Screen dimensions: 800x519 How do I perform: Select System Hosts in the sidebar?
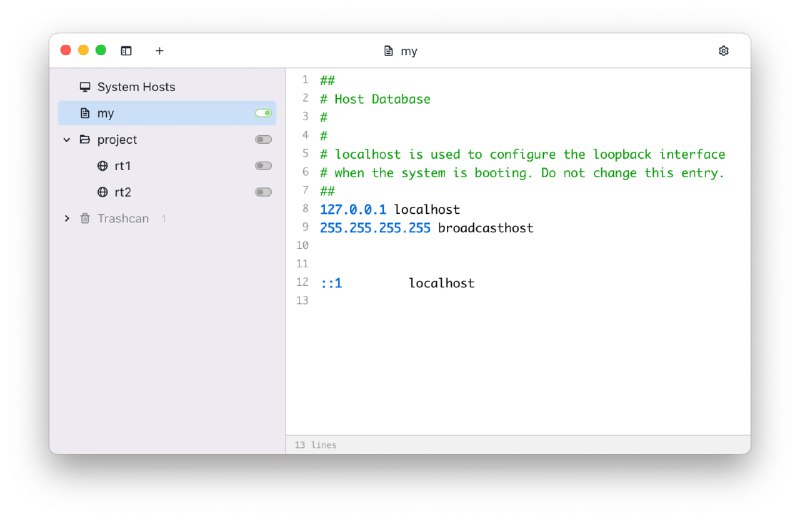point(136,88)
